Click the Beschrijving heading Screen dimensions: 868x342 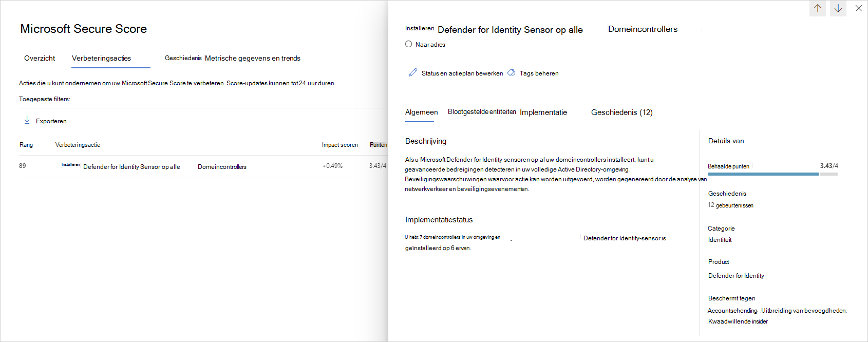point(426,141)
